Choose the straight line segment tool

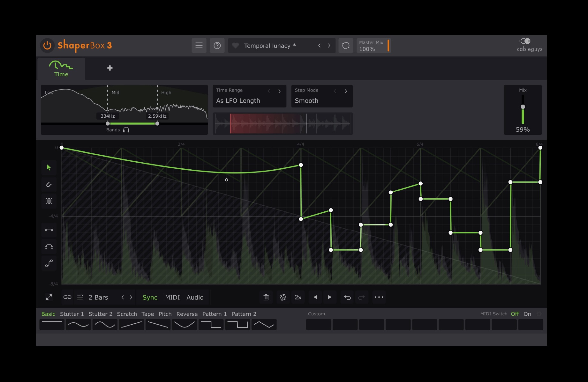click(x=49, y=230)
